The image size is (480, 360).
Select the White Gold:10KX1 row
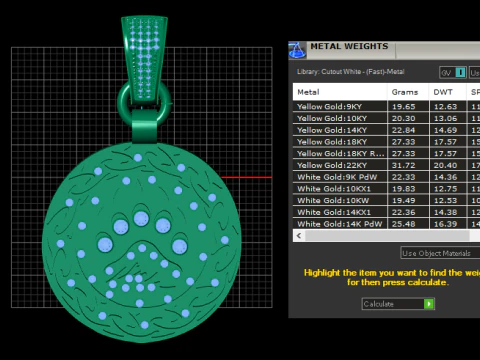click(386, 189)
